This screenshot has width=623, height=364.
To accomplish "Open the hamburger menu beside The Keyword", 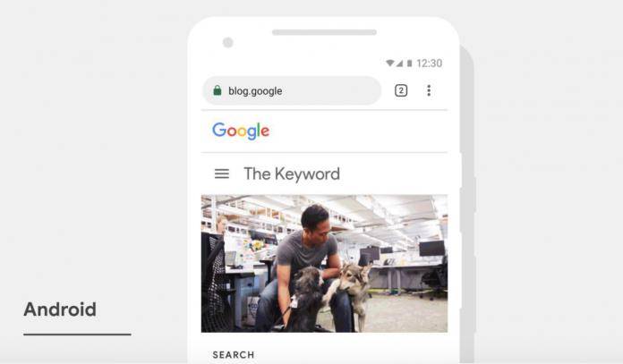I will [222, 174].
